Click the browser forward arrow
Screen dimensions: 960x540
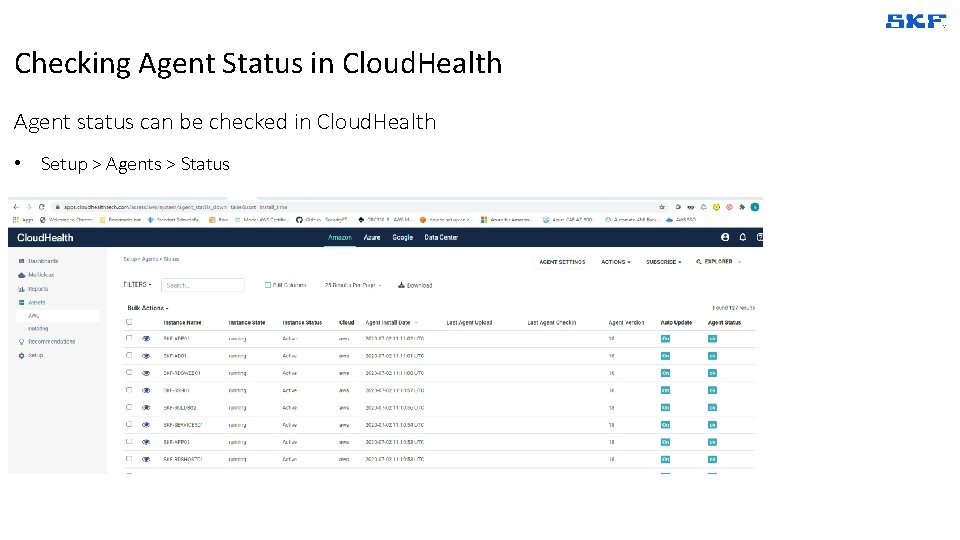tap(28, 207)
